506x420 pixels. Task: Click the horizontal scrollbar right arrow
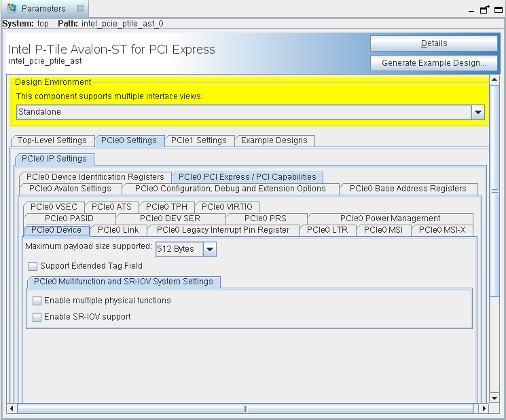click(484, 408)
